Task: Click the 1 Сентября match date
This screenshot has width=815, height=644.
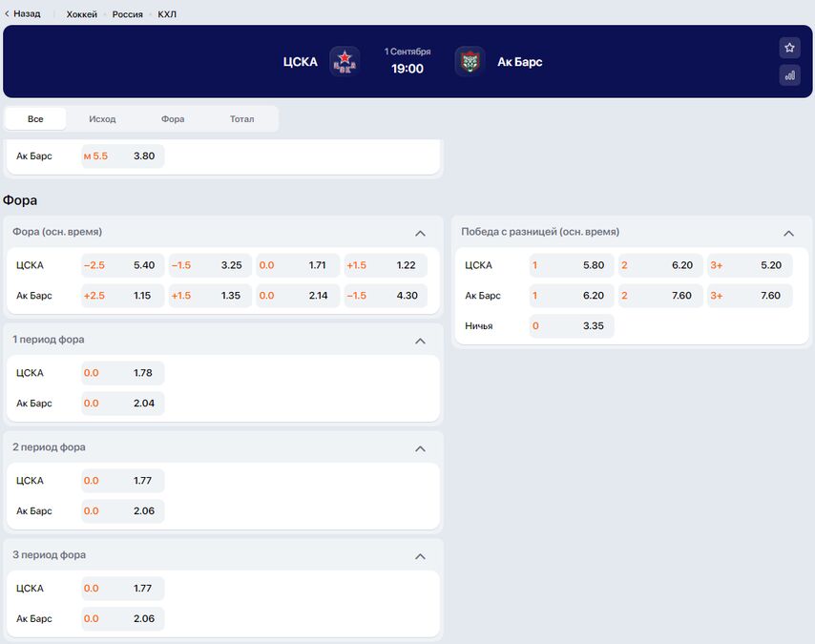Action: 407,52
